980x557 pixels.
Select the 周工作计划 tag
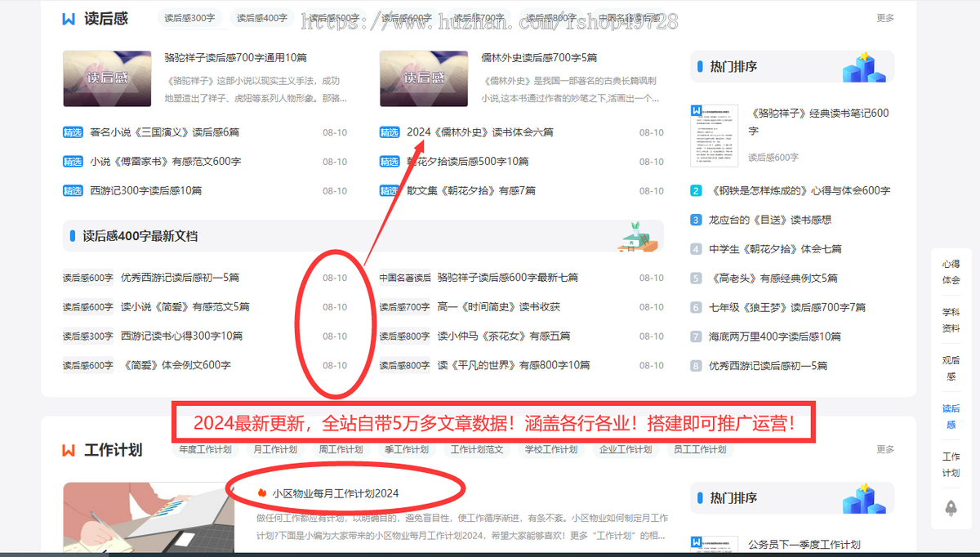click(x=341, y=449)
